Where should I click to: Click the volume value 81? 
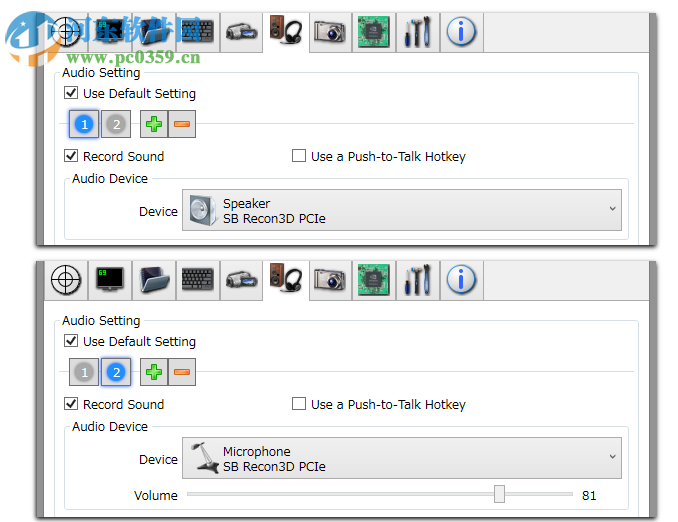pos(589,496)
